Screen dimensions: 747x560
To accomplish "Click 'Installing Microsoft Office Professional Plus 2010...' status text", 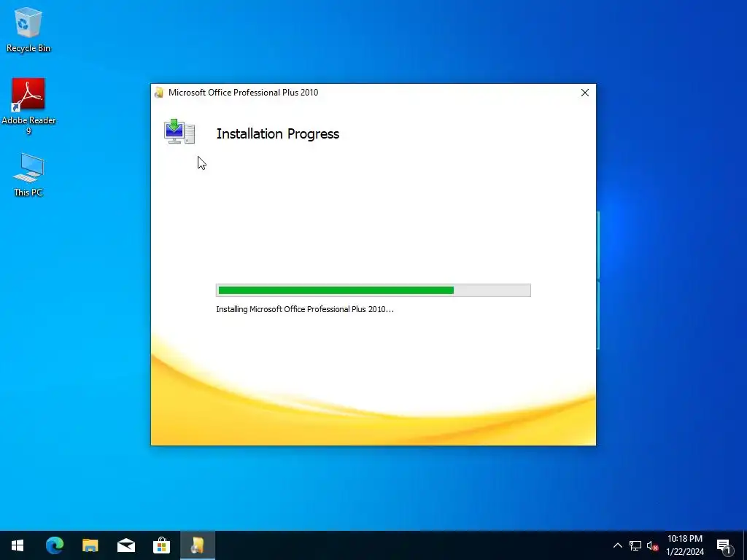I will point(305,309).
